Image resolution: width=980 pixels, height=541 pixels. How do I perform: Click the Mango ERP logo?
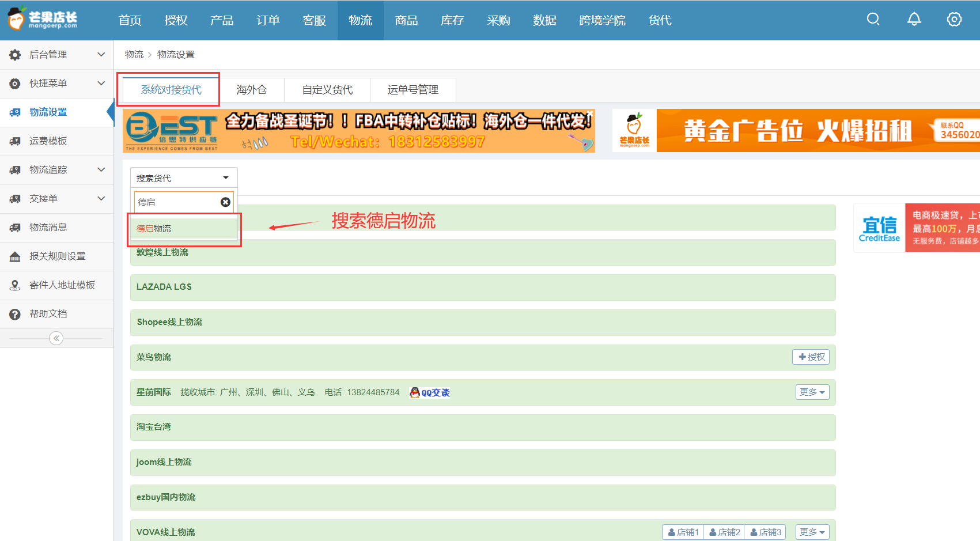43,19
